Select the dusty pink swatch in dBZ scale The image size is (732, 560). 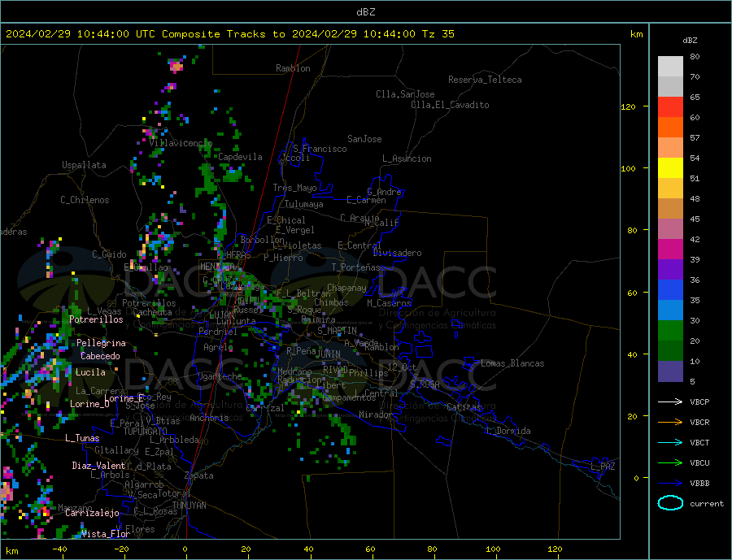pos(670,229)
